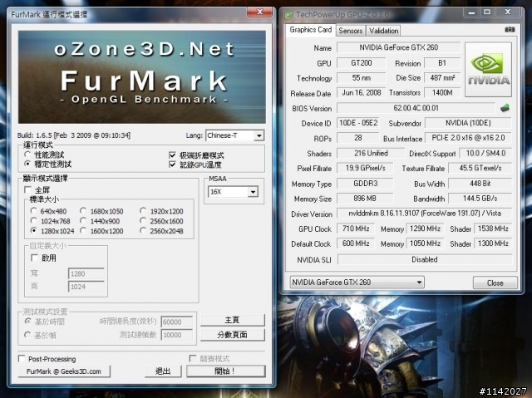Image resolution: width=532 pixels, height=398 pixels.
Task: Click the custom width field showing 1280
Action: click(86, 273)
